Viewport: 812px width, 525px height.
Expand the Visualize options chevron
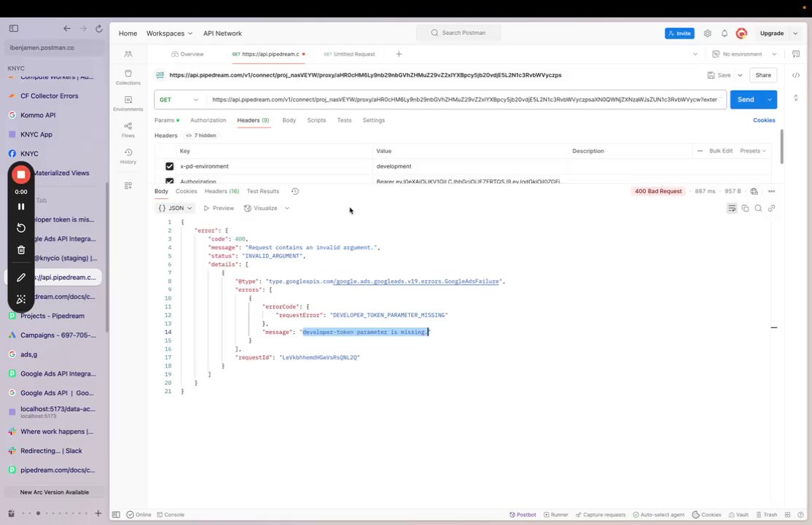[x=287, y=209]
